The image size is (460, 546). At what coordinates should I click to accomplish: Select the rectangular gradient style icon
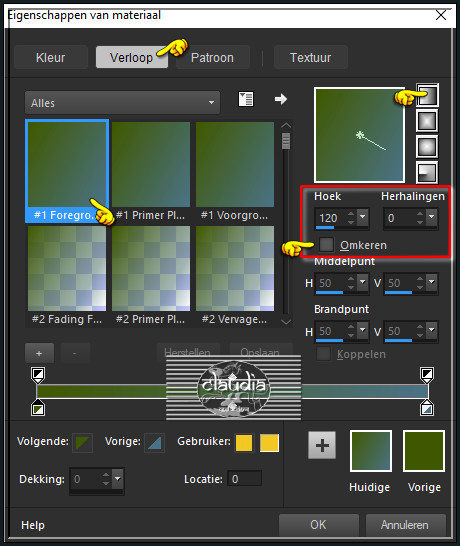427,121
